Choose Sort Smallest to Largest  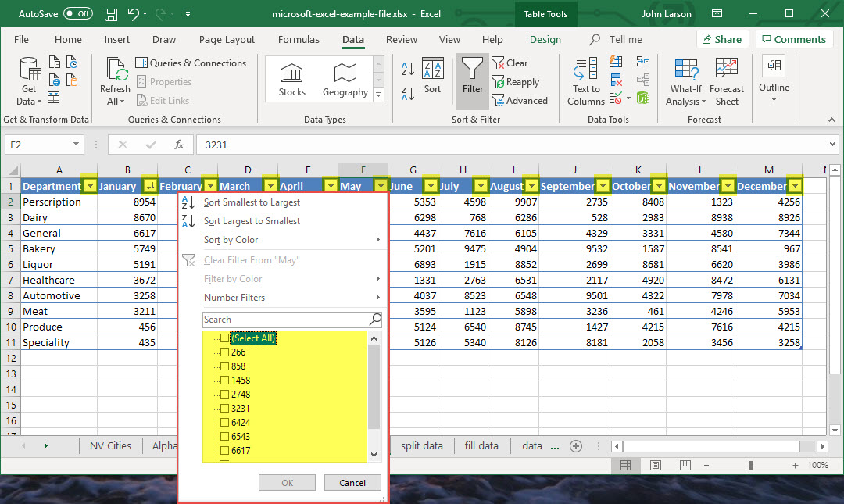point(252,202)
